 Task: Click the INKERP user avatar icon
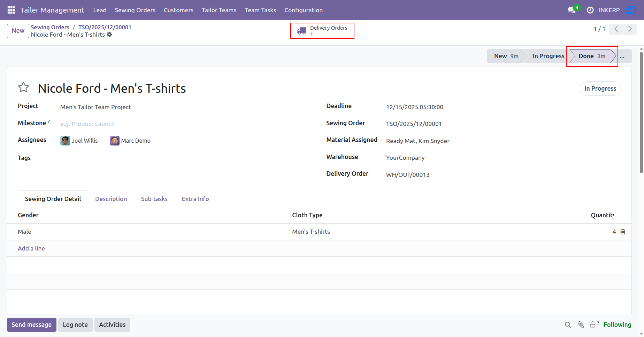[x=630, y=10]
